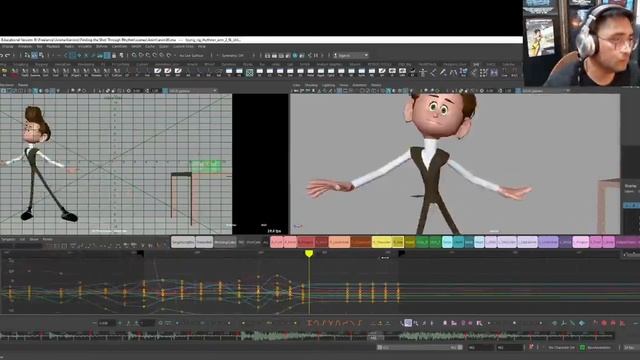Open the Deform menu

point(102,47)
